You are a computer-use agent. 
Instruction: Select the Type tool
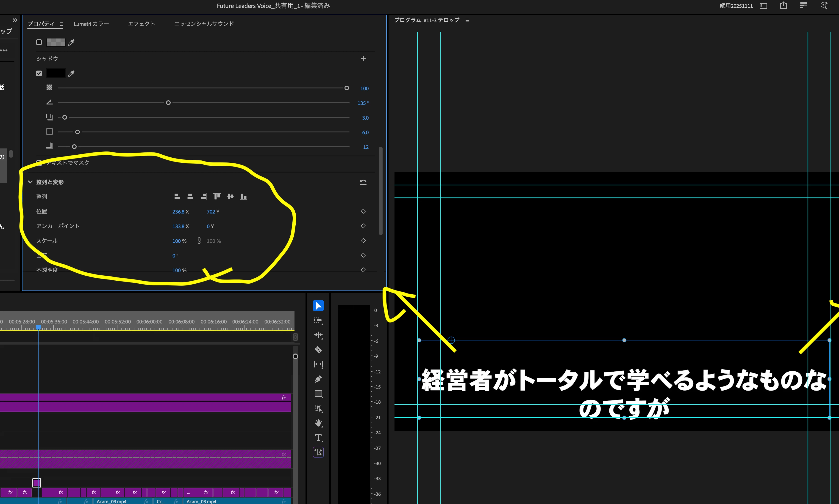[318, 438]
